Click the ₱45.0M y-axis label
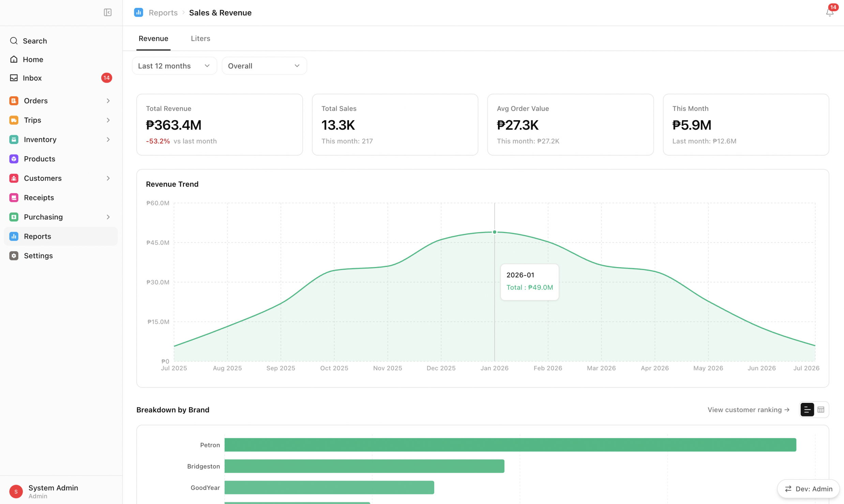 [x=158, y=243]
